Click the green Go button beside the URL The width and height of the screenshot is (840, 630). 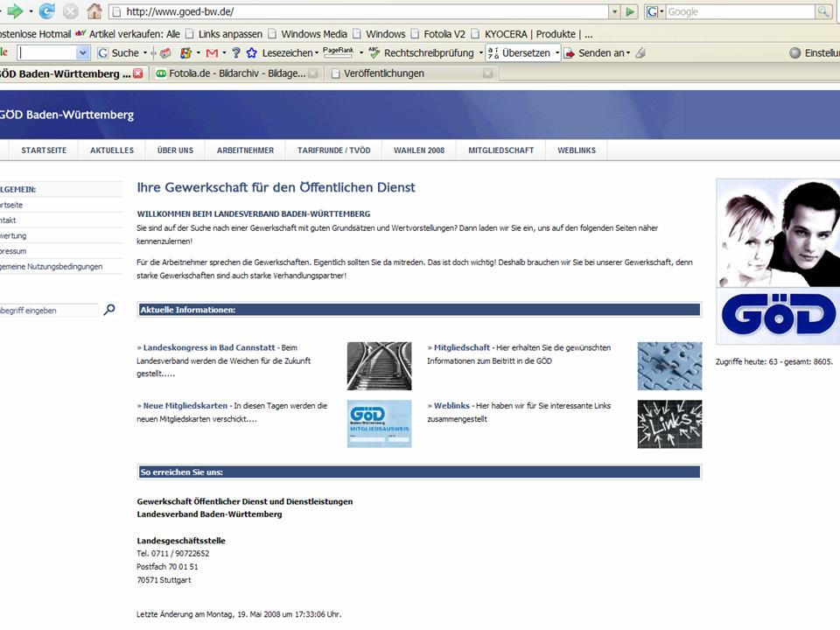pos(630,12)
